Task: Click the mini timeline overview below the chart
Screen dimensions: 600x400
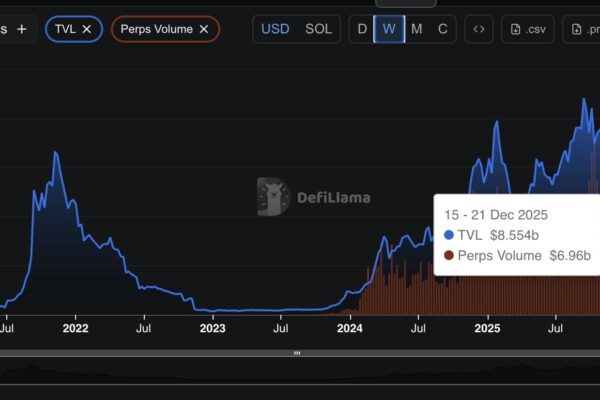Action: point(300,374)
